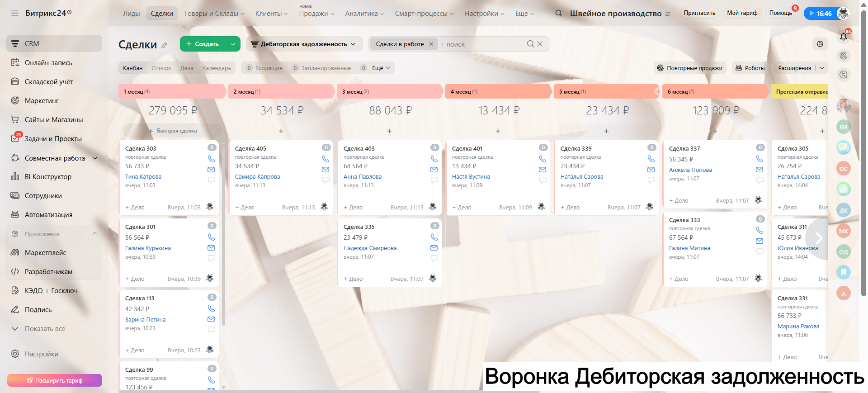Open the Аналитика top menu
Image resolution: width=868 pixels, height=393 pixels.
[x=364, y=14]
